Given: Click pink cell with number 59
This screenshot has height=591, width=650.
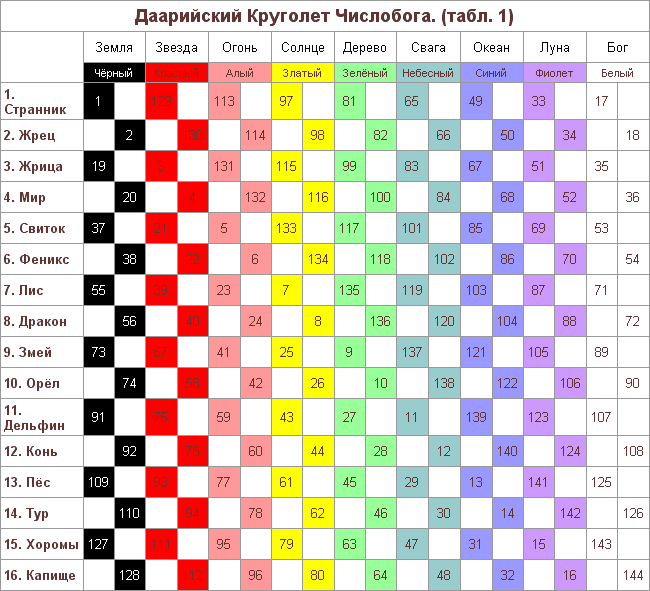Looking at the screenshot, I should click(x=224, y=417).
